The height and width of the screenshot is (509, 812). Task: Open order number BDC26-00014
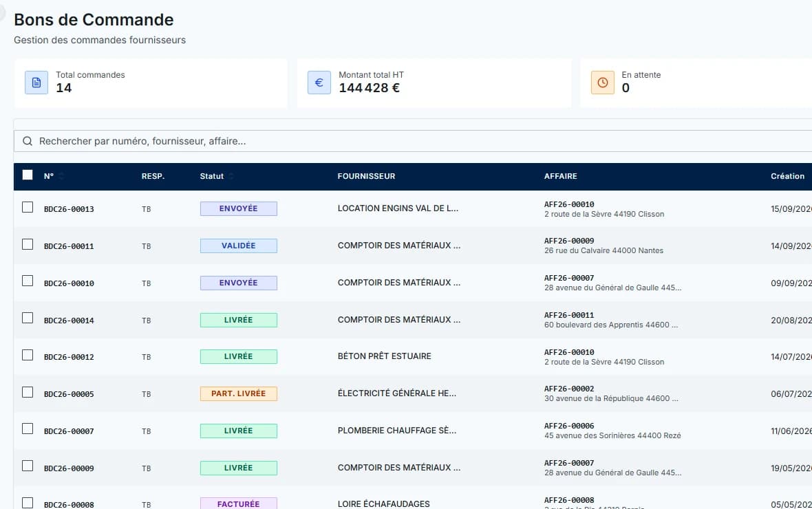coord(69,321)
